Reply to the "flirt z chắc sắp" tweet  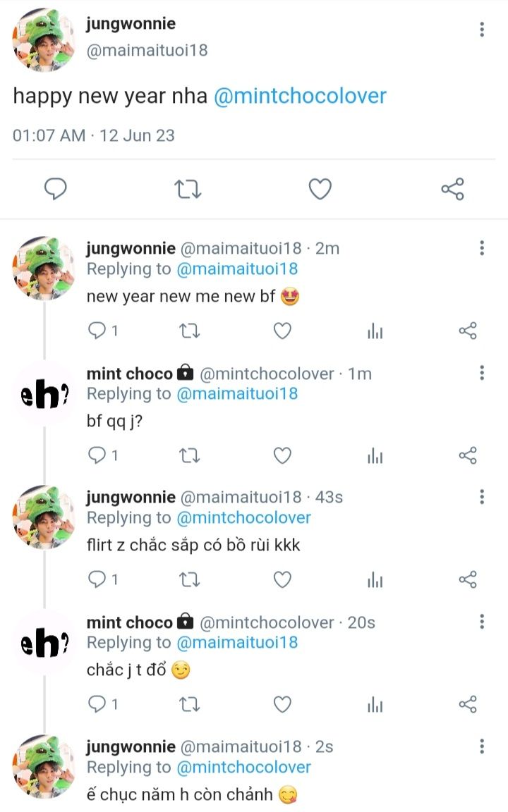pos(97,580)
